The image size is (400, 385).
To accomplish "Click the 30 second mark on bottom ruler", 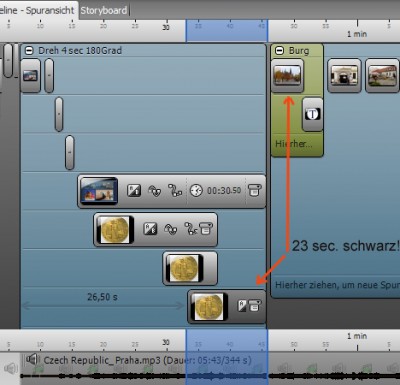I will pos(166,342).
